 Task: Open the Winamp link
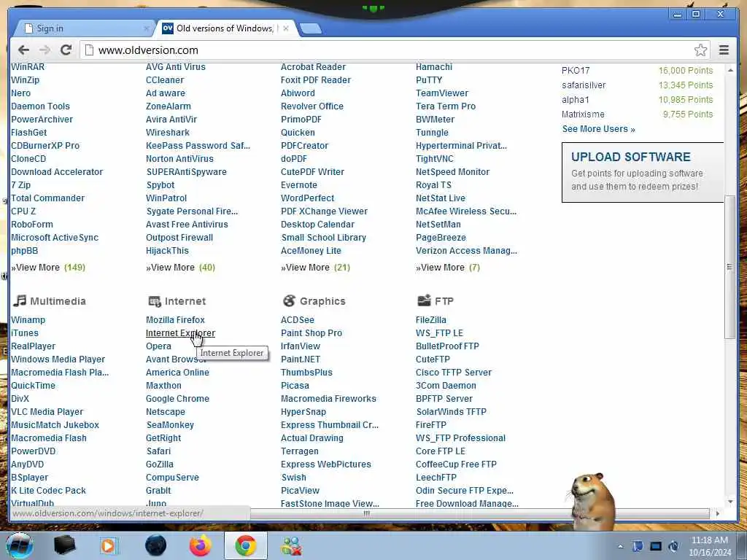click(28, 320)
